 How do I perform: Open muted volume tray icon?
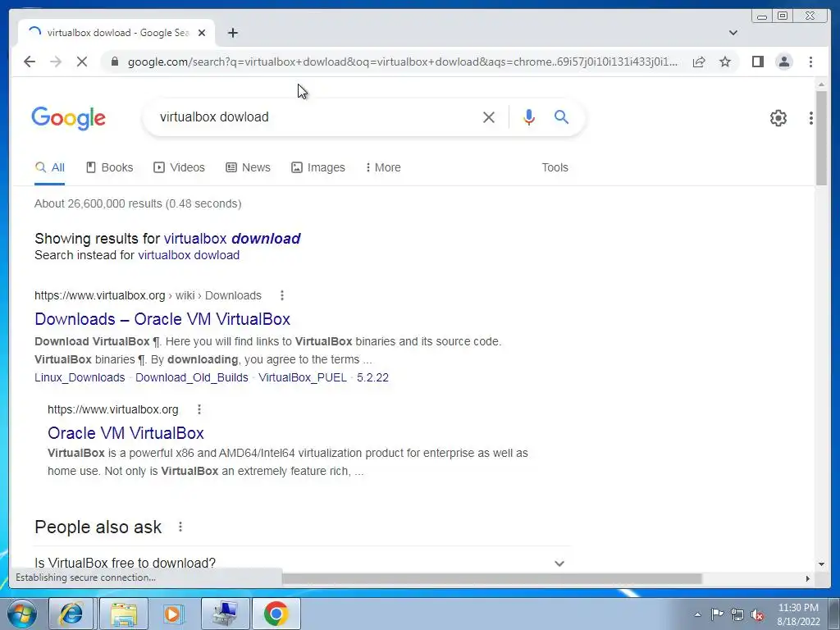(x=757, y=614)
